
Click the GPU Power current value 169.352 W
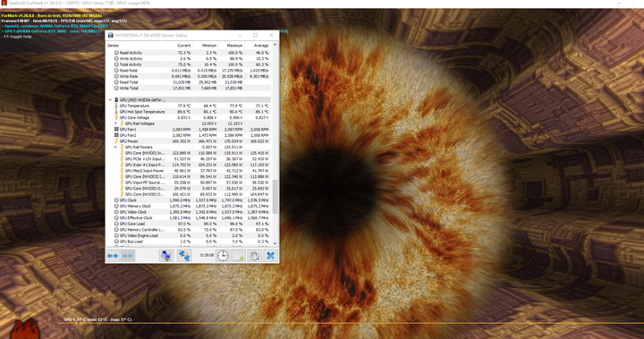(182, 141)
